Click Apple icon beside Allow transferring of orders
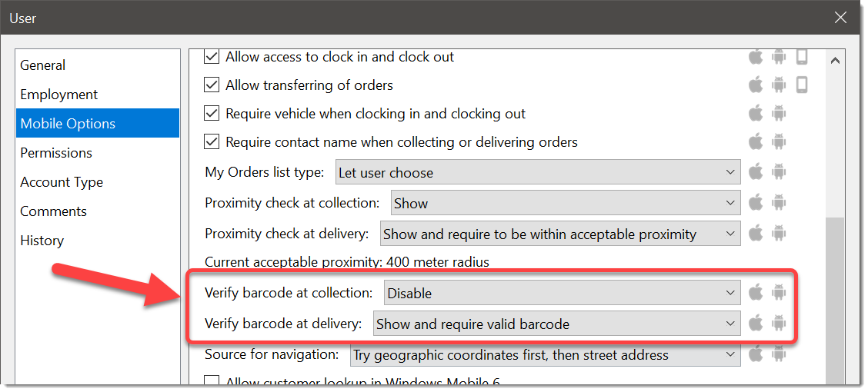Image resolution: width=868 pixels, height=392 pixels. pyautogui.click(x=756, y=85)
